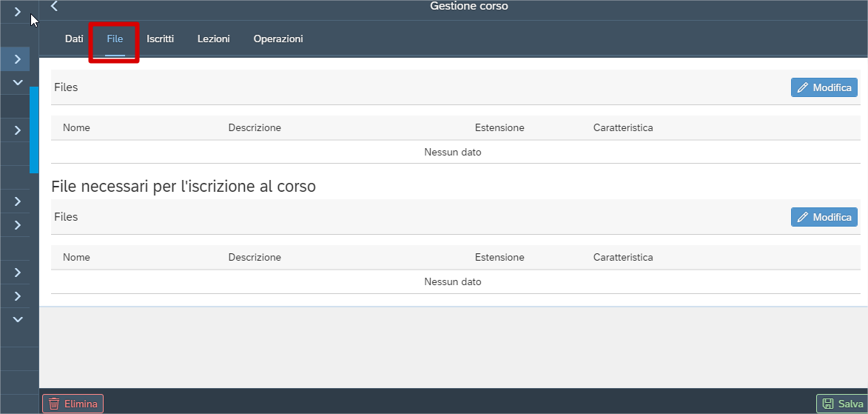Expand the highlighted sidebar chevron item

pyautogui.click(x=18, y=59)
